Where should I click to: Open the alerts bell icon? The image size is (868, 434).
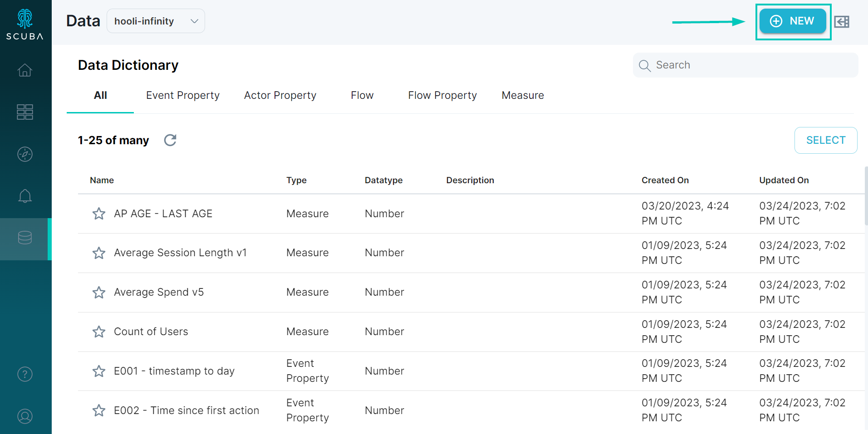25,196
